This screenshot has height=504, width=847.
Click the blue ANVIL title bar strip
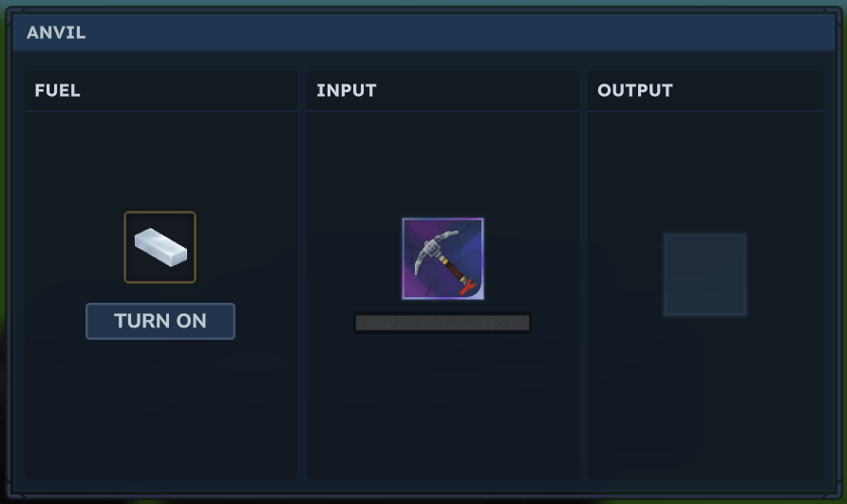coord(423,32)
